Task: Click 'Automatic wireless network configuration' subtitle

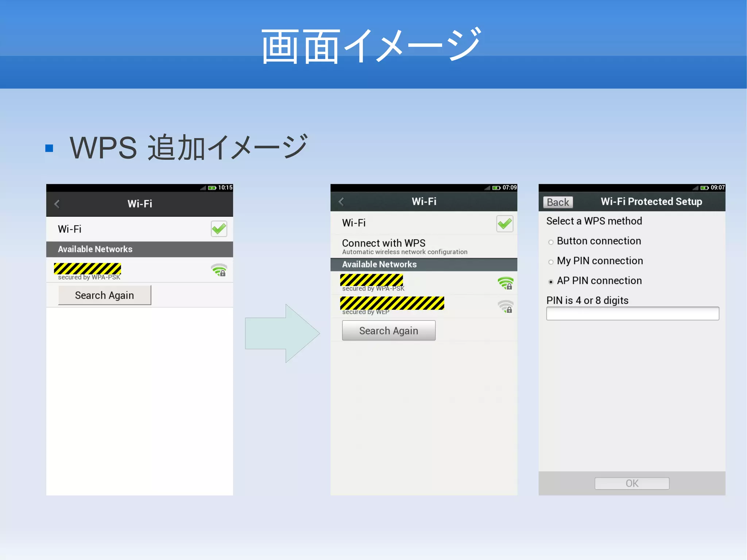Action: [405, 252]
